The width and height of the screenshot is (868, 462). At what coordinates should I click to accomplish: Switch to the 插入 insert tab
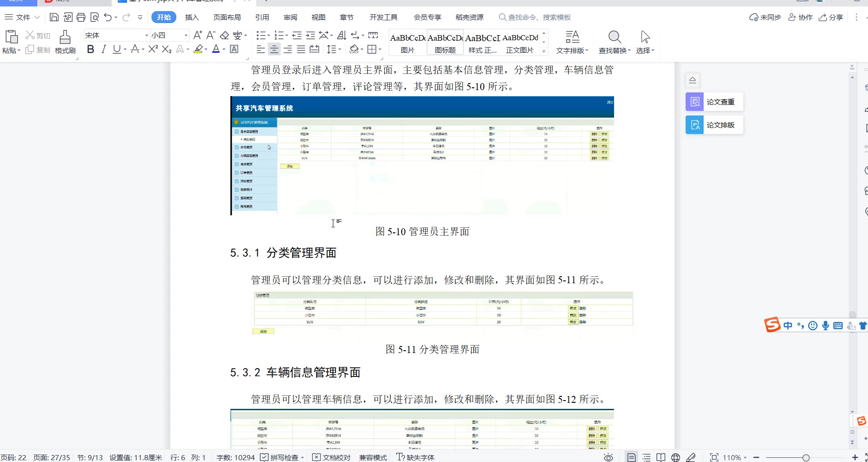[192, 17]
